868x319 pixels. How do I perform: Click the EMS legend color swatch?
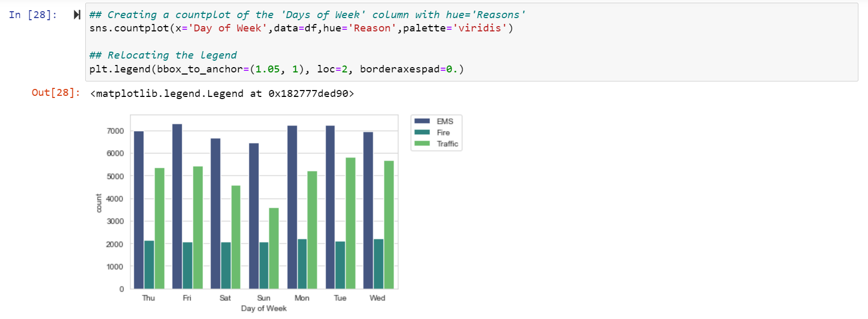(x=422, y=121)
